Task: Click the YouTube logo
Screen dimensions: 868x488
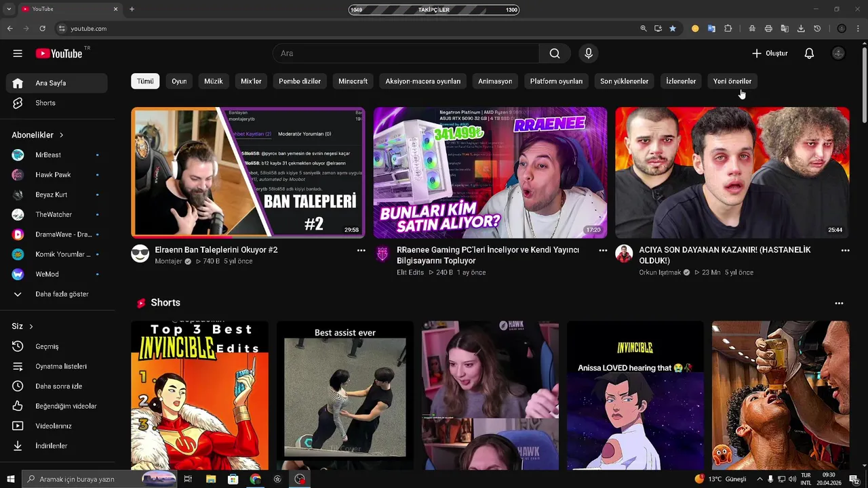Action: [59, 54]
